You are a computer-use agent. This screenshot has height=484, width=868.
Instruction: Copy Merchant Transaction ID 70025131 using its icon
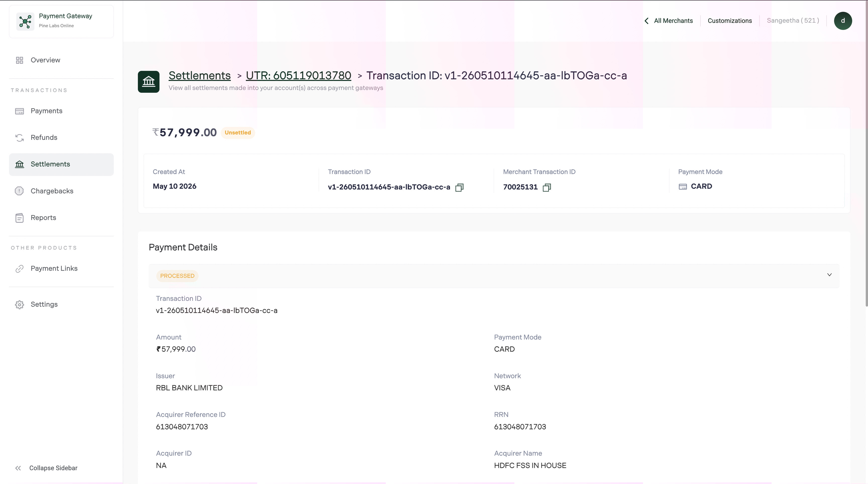pyautogui.click(x=547, y=187)
